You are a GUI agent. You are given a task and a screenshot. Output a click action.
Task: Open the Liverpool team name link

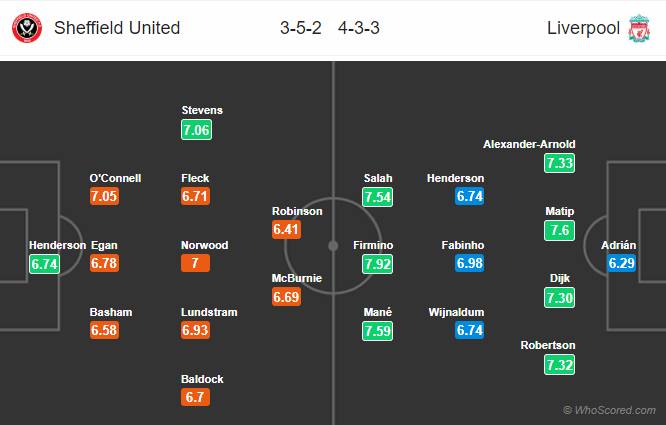click(583, 28)
